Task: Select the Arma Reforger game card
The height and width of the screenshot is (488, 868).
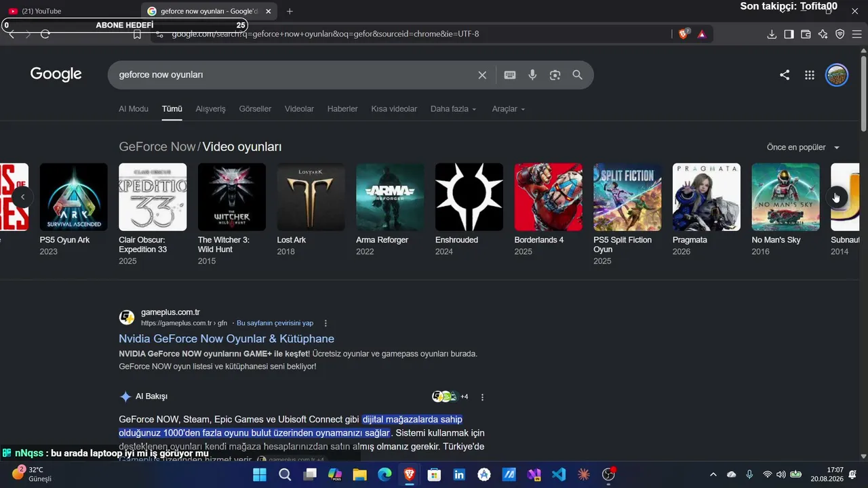Action: [x=390, y=210]
